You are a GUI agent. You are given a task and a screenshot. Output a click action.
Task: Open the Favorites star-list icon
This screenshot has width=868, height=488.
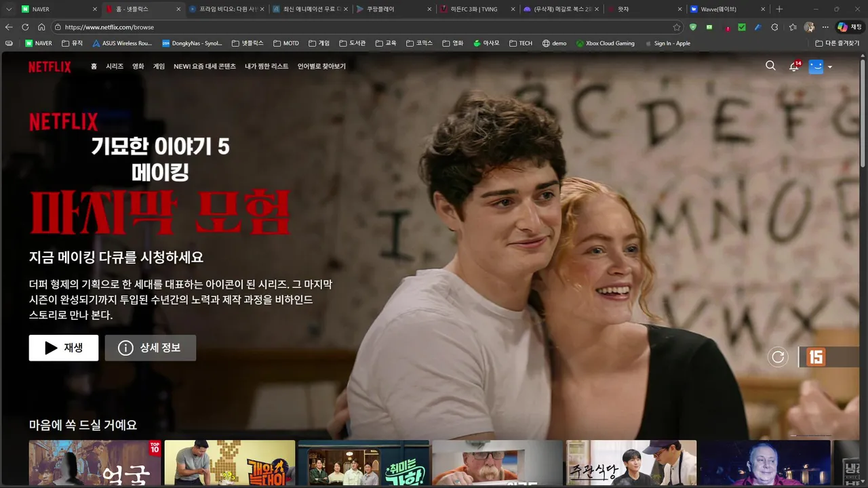click(793, 27)
